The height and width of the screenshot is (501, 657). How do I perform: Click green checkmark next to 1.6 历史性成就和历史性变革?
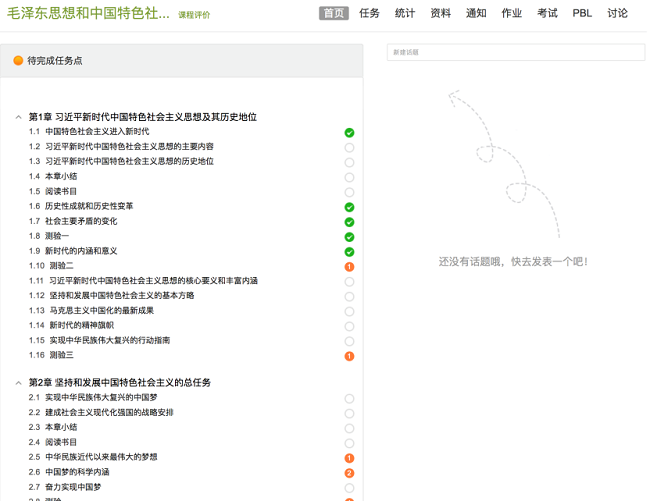point(349,207)
